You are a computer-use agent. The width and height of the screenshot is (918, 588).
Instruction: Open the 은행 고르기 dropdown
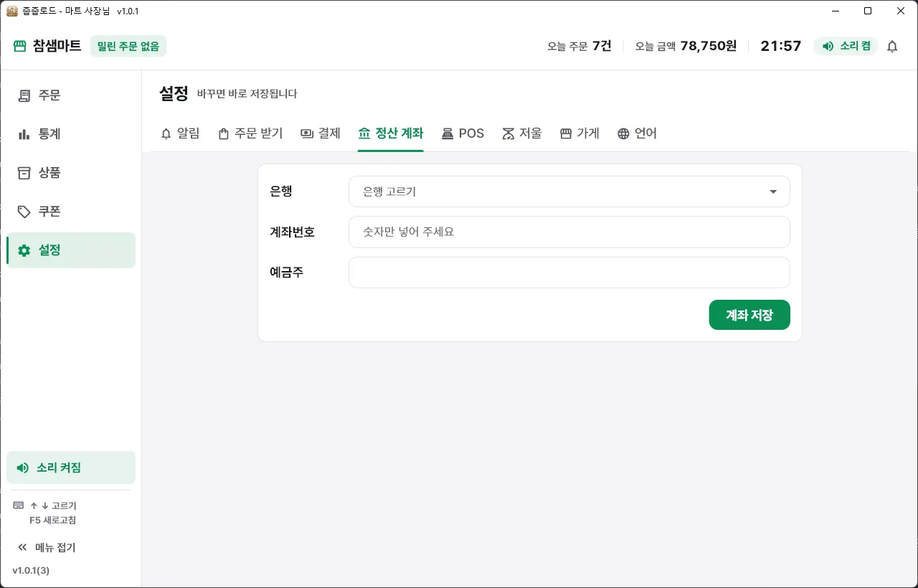point(569,191)
